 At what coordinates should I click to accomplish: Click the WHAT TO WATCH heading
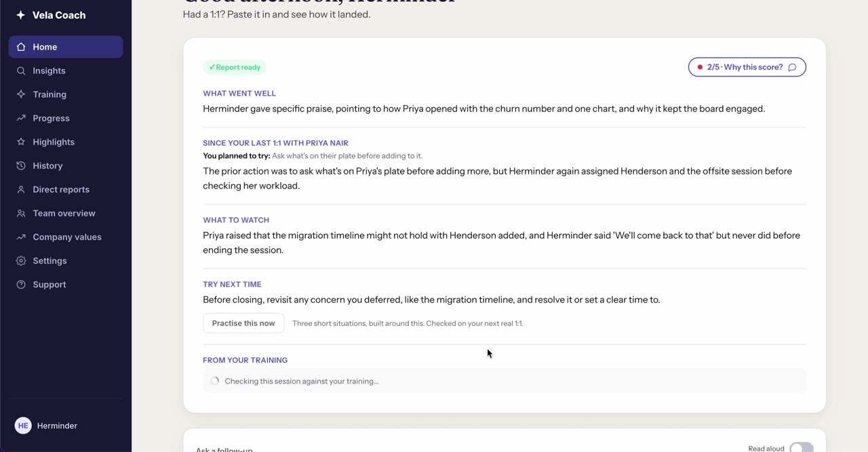pyautogui.click(x=236, y=220)
